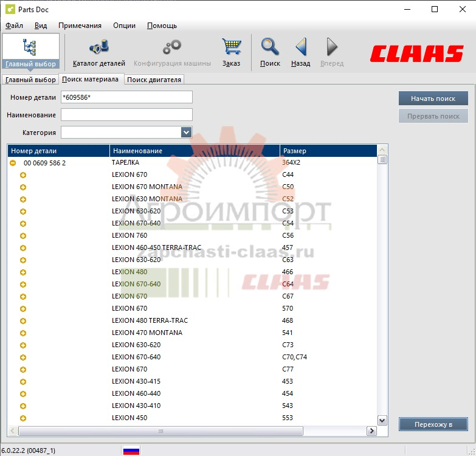Click the Перехожу в button

coord(433,424)
